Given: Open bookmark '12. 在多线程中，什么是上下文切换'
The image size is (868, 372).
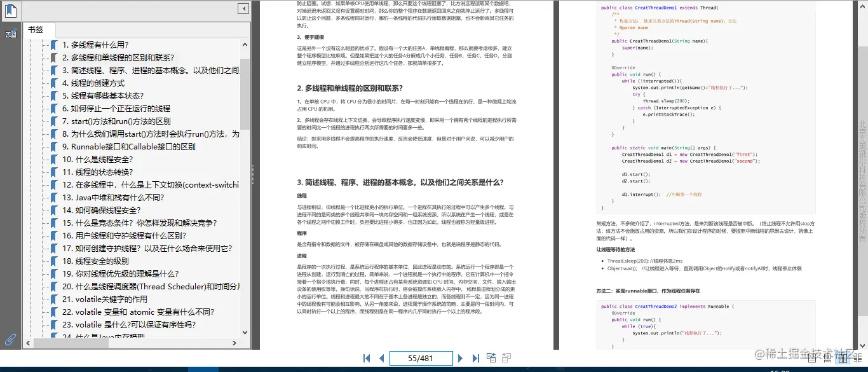Looking at the screenshot, I should [151, 185].
